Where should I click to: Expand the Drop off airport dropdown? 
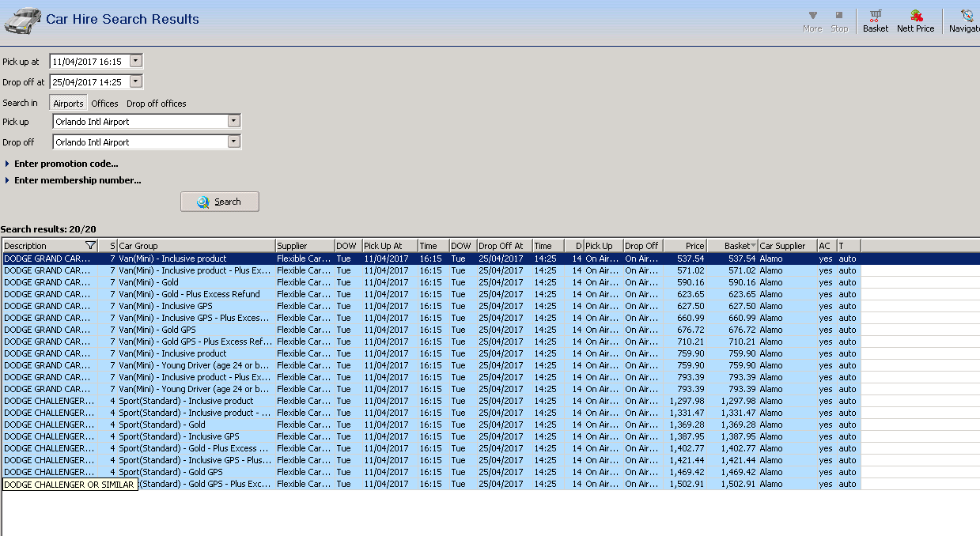233,142
